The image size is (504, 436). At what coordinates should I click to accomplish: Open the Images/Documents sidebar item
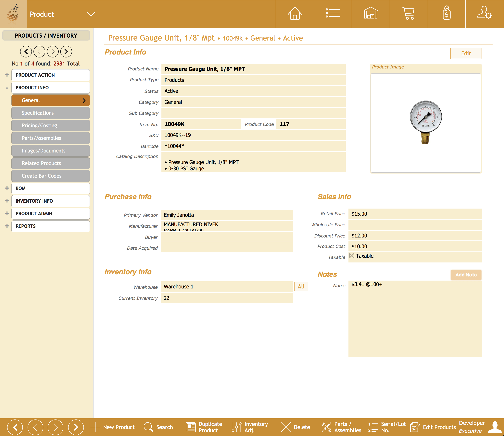[51, 151]
